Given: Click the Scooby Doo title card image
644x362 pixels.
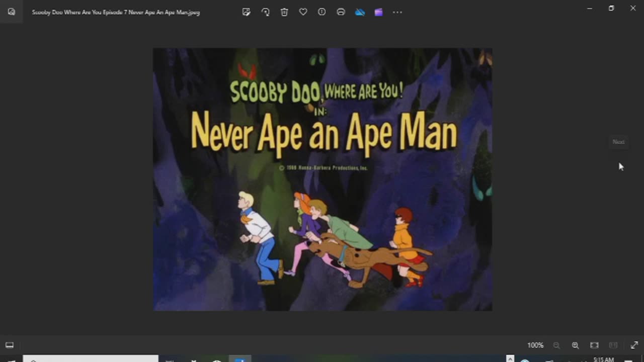Looking at the screenshot, I should point(323,179).
